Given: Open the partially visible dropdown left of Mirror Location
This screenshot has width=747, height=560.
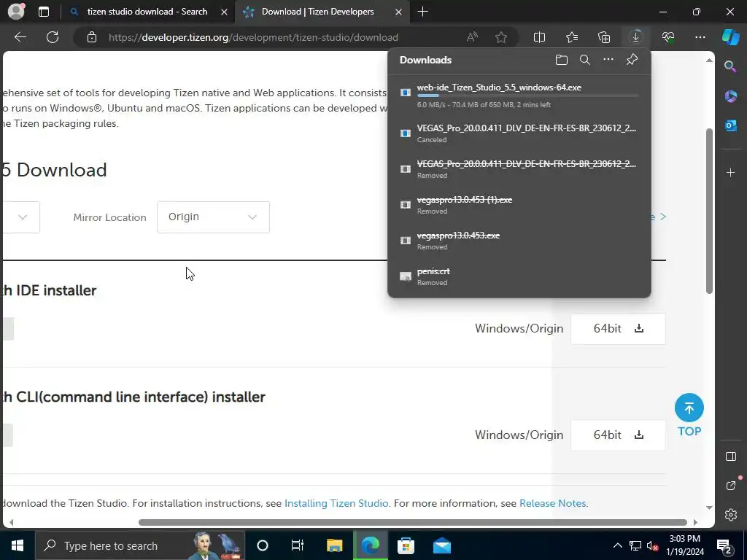Looking at the screenshot, I should (20, 217).
